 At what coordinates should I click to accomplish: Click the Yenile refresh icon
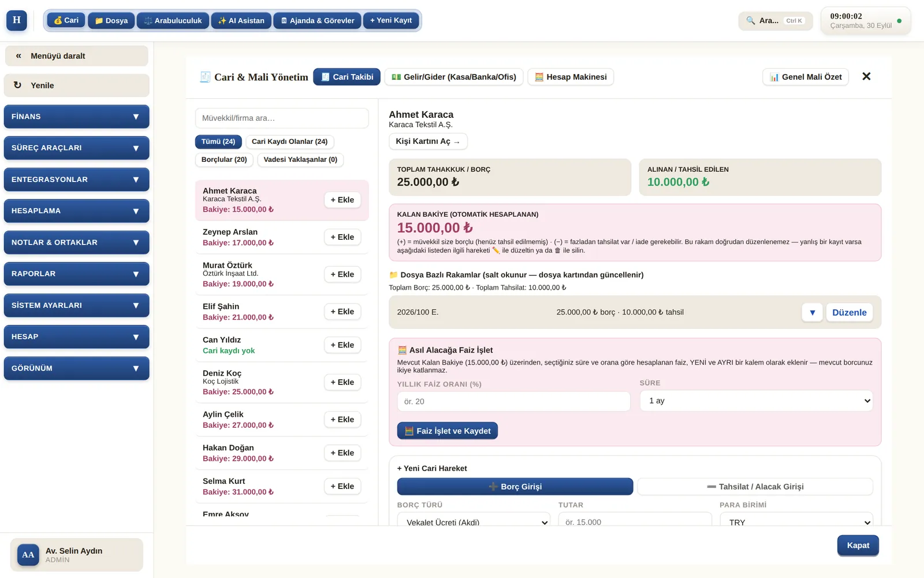click(x=17, y=85)
